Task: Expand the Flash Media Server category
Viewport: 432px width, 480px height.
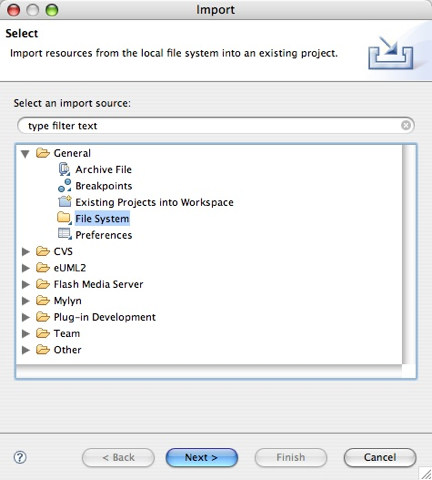Action: [26, 284]
